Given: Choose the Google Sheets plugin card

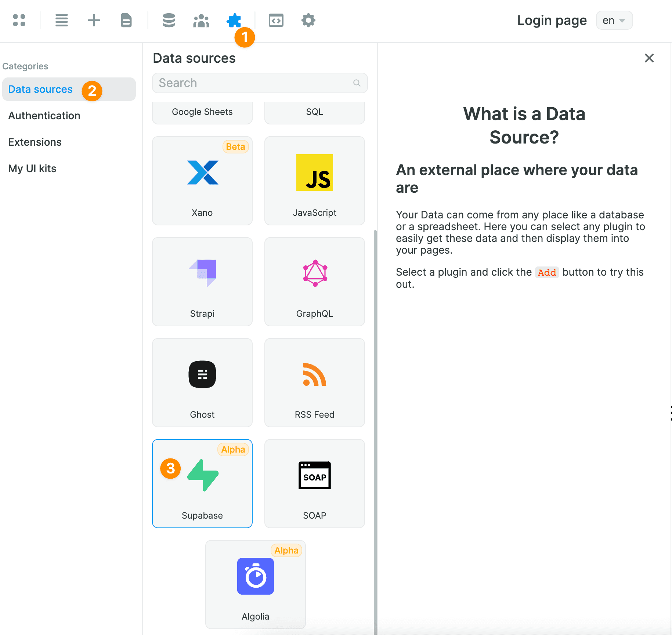Looking at the screenshot, I should (202, 113).
